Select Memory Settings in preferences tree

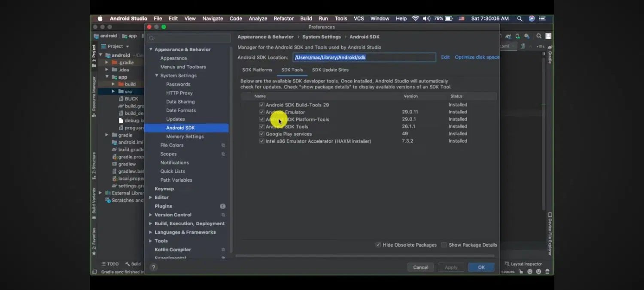click(x=185, y=137)
